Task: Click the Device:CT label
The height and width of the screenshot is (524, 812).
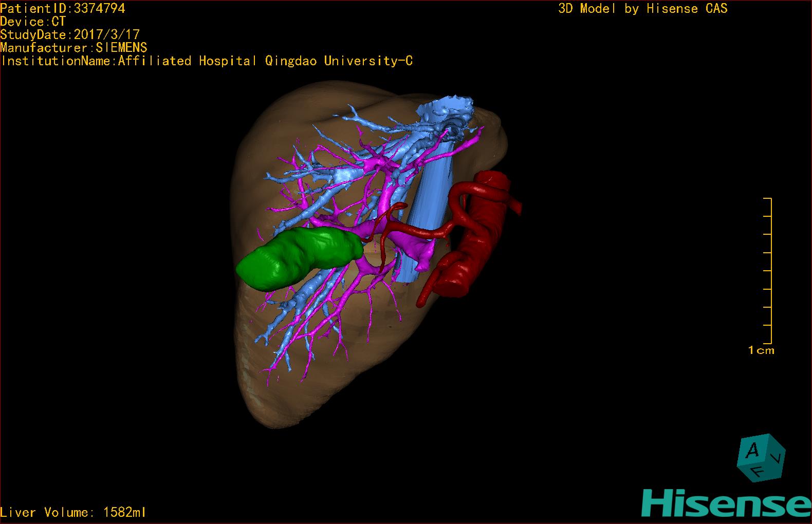Action: click(33, 22)
